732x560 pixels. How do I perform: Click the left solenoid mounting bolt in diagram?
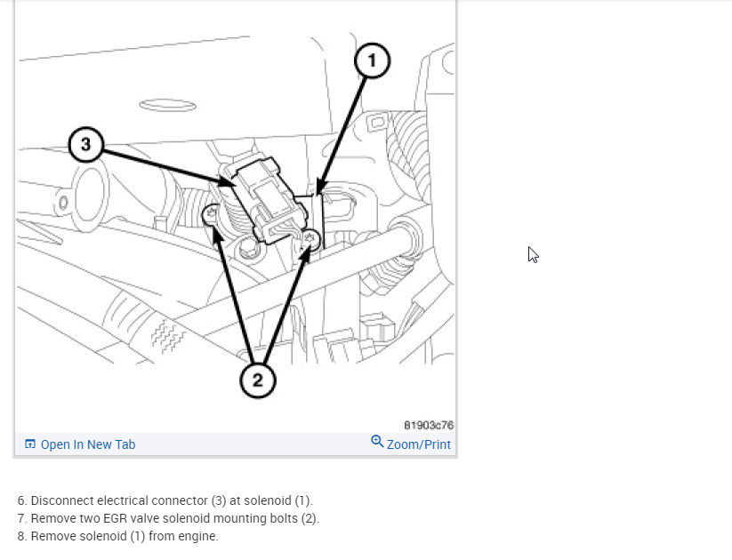click(212, 214)
